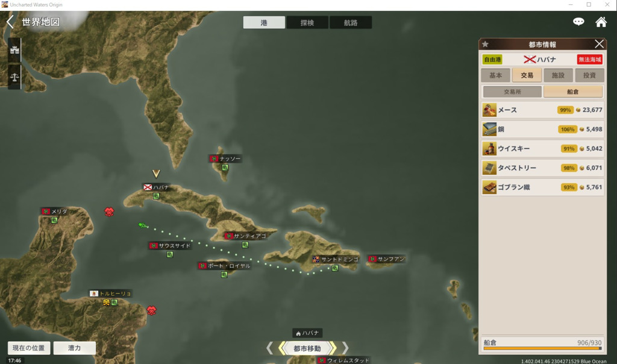Go back with the 世界地図 arrow
The image size is (617, 364).
[x=10, y=22]
